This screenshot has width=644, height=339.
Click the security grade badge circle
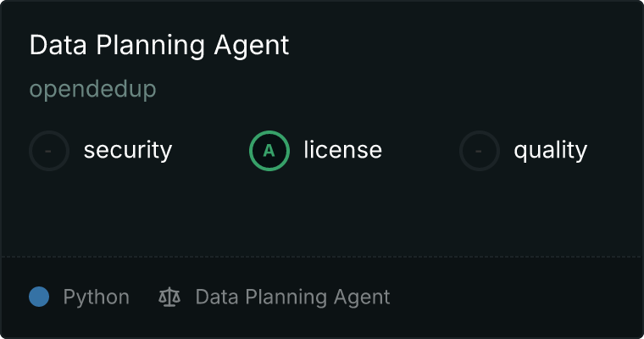[x=49, y=151]
